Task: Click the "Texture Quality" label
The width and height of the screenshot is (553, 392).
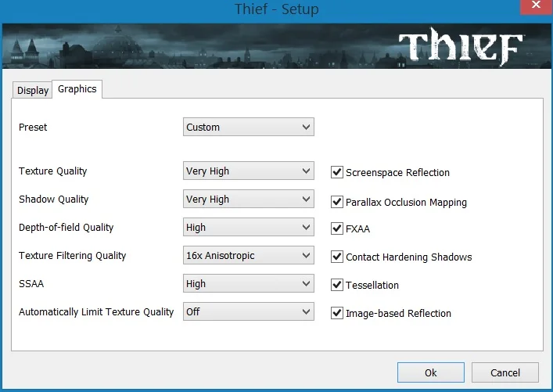Action: 53,171
